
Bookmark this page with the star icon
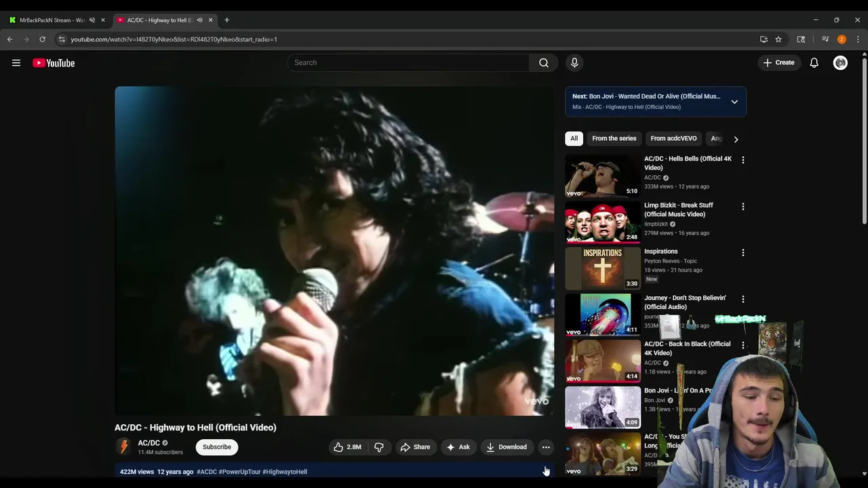point(778,39)
